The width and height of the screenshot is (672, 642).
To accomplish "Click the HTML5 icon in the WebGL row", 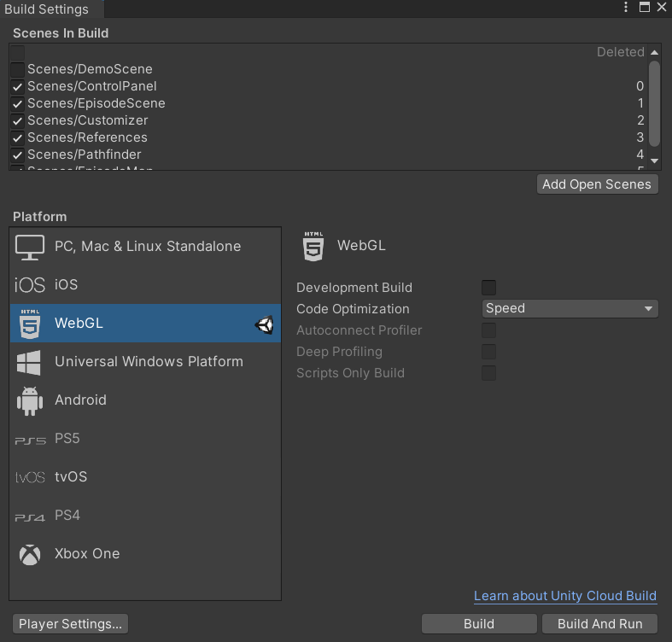I will pos(30,324).
